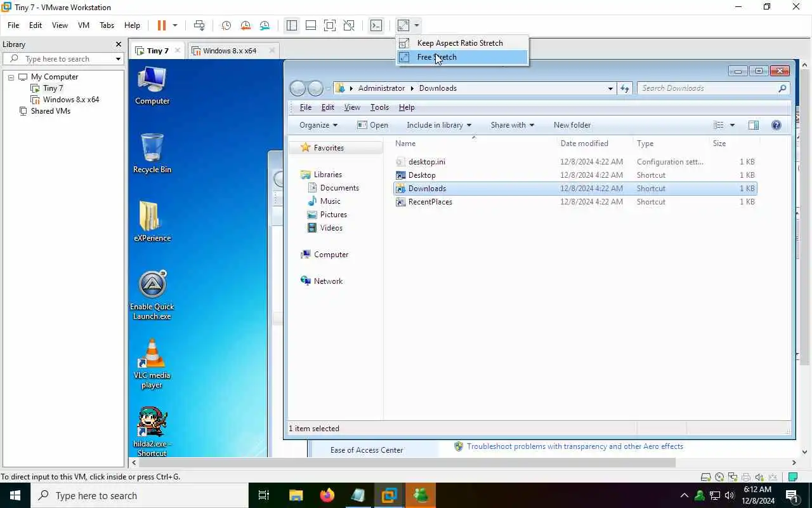Click the Pause VM toolbar button
The width and height of the screenshot is (812, 508).
(x=162, y=25)
